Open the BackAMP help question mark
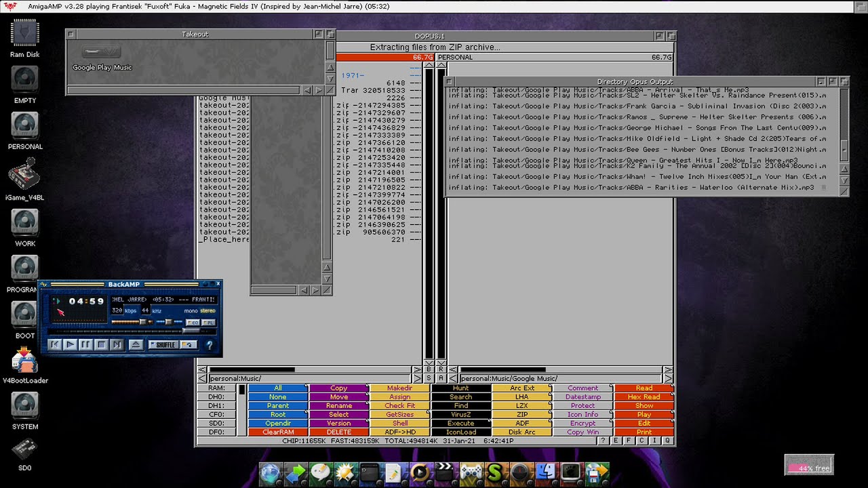The width and height of the screenshot is (868, 488). click(x=210, y=345)
